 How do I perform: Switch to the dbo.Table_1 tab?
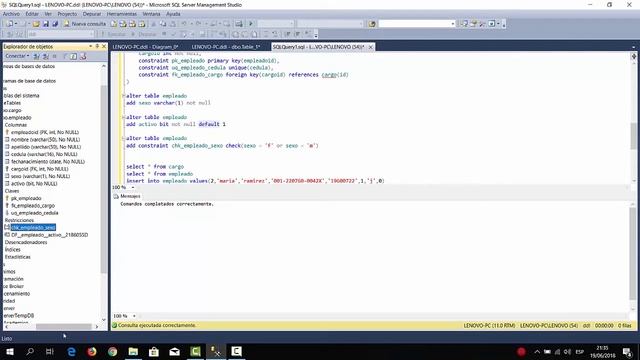[226, 47]
